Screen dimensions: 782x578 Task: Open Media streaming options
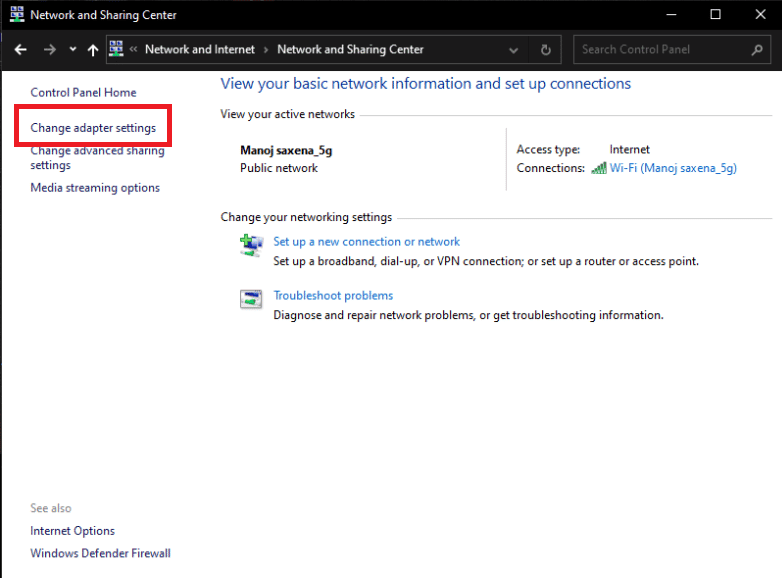click(x=95, y=188)
